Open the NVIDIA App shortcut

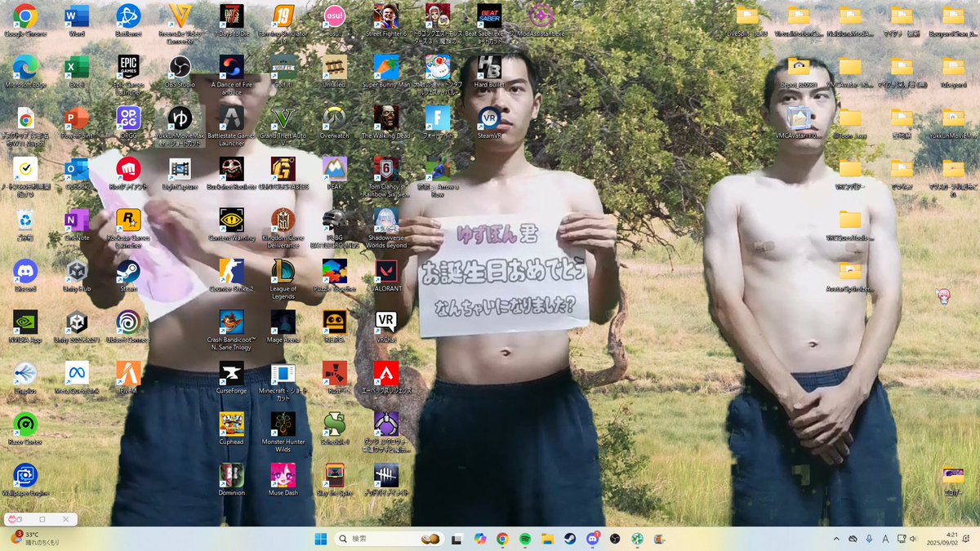(x=25, y=327)
